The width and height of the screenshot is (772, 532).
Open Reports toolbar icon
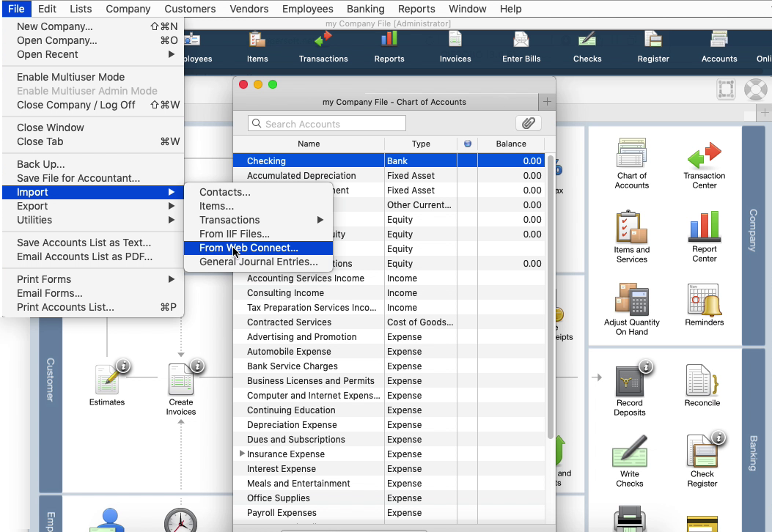(389, 47)
